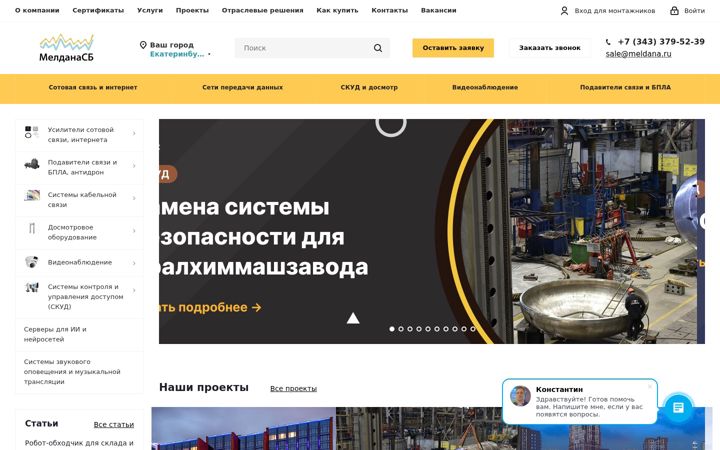720x450 pixels.
Task: Click Вход для монтажников link
Action: (x=615, y=11)
